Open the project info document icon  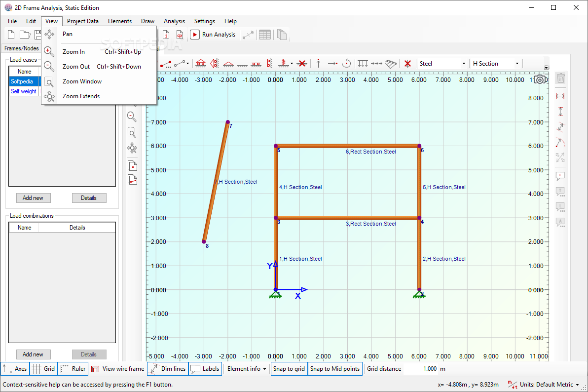pyautogui.click(x=166, y=35)
